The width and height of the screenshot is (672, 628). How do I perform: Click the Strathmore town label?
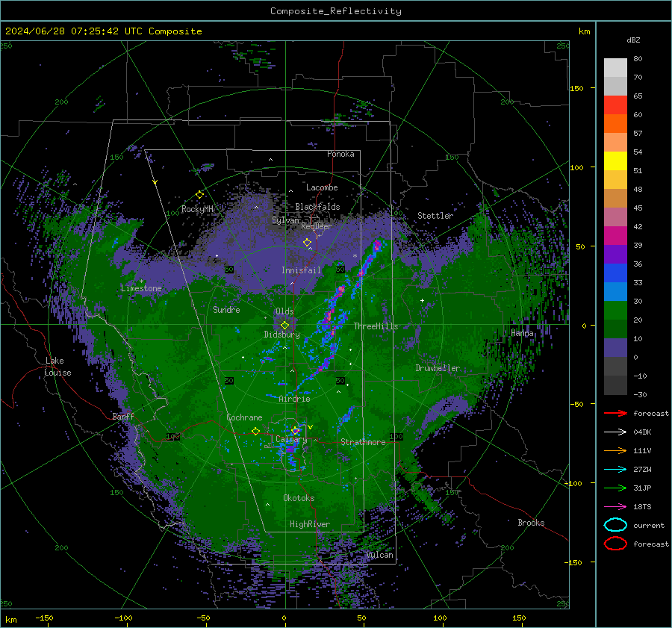coord(363,442)
